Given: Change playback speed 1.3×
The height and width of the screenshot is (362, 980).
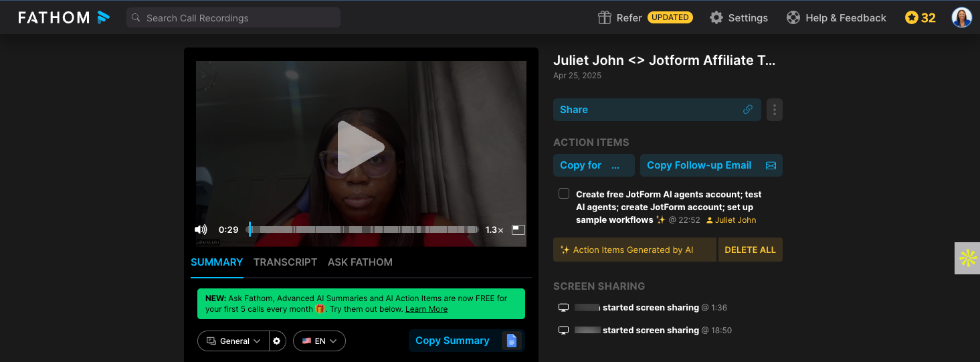Looking at the screenshot, I should point(494,230).
